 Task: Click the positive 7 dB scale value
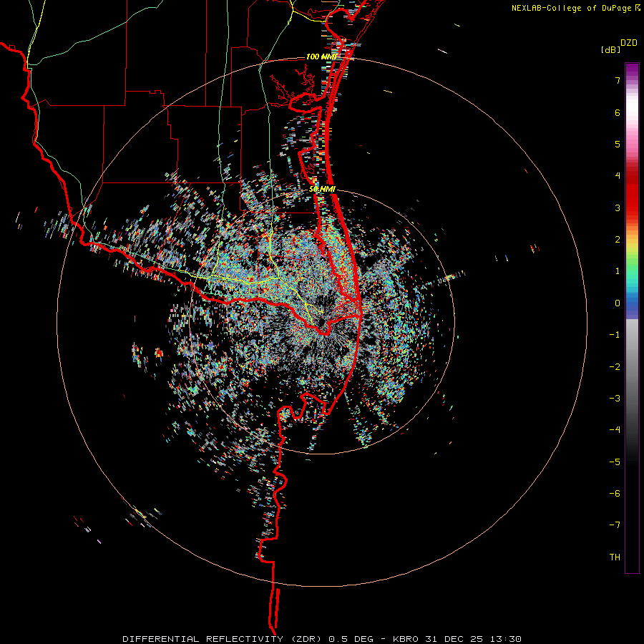(618, 80)
